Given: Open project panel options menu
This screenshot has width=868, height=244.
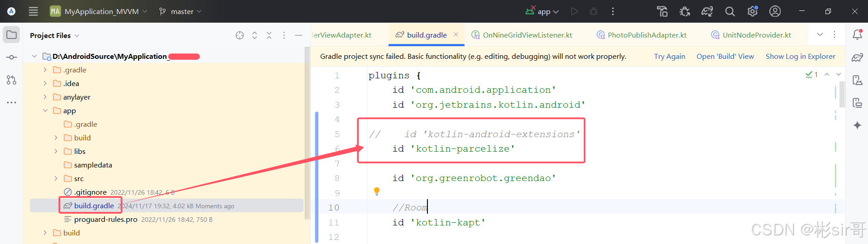Looking at the screenshot, I should pyautogui.click(x=284, y=35).
